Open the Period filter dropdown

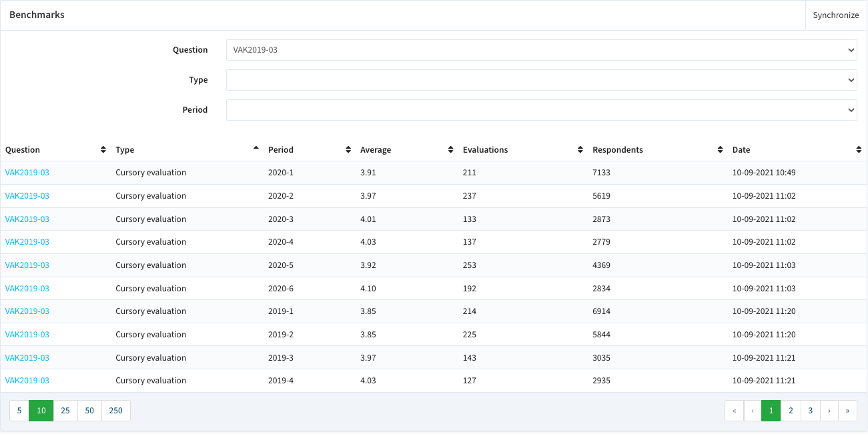(542, 110)
